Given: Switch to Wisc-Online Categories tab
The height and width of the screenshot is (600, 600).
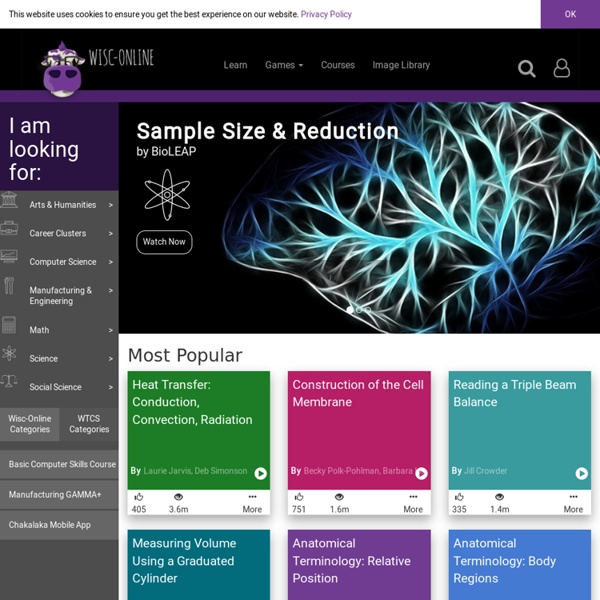Looking at the screenshot, I should coord(29,424).
